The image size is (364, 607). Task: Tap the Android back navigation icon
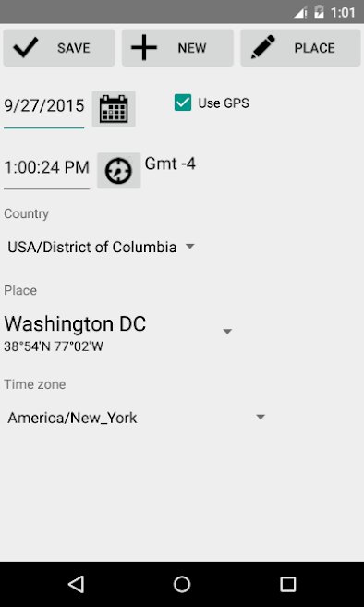tap(76, 584)
